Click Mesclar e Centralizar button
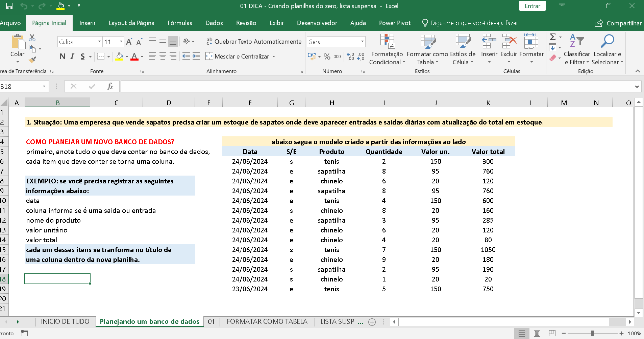The image size is (644, 339). [x=238, y=56]
